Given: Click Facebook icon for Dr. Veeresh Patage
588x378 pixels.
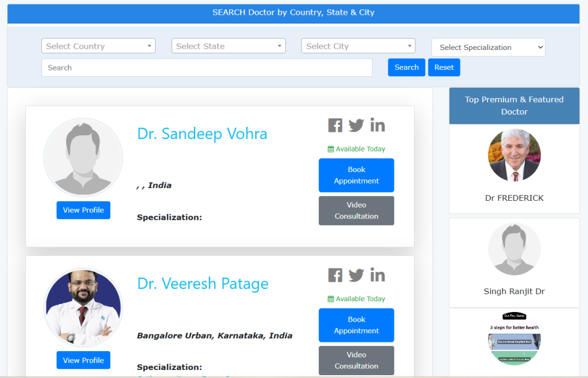Looking at the screenshot, I should pos(335,275).
